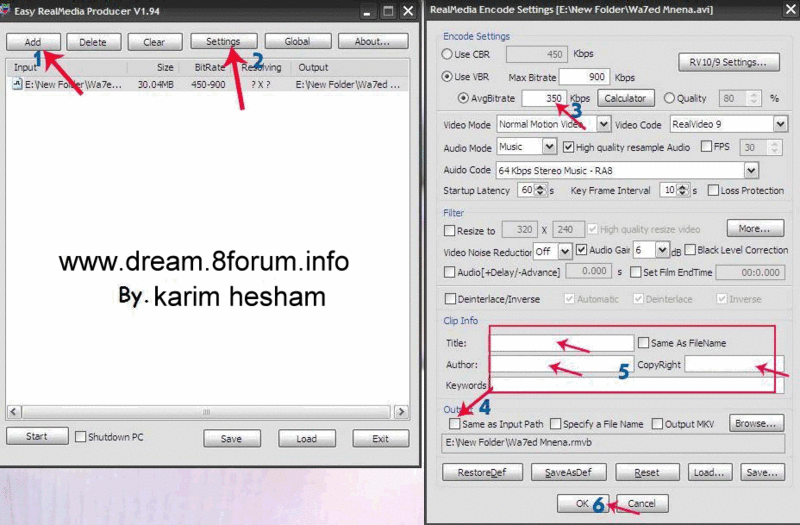Expand the Video Code dropdown
The height and width of the screenshot is (525, 800).
pos(780,124)
